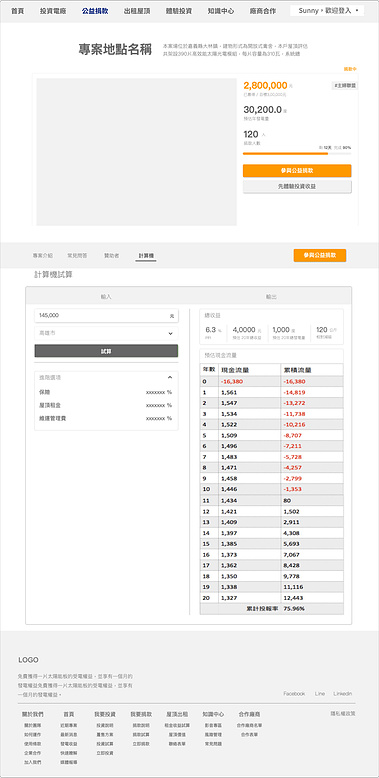Click the LOGO in the footer

coord(28,660)
